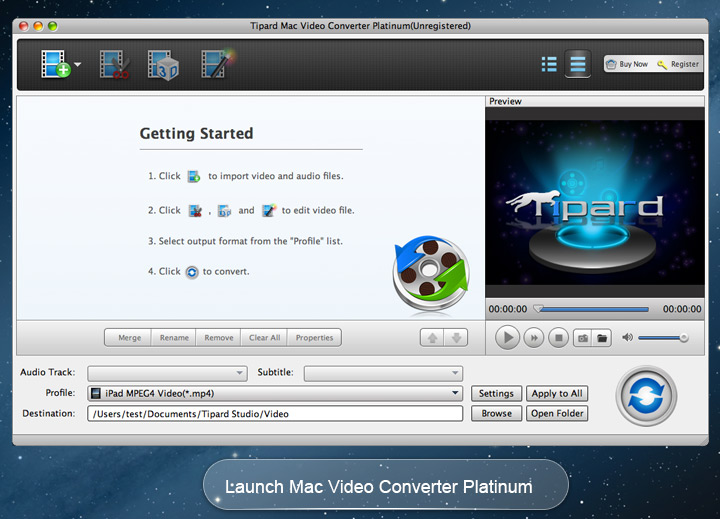The height and width of the screenshot is (519, 720).
Task: Take a snapshot with the camera icon
Action: (x=583, y=338)
